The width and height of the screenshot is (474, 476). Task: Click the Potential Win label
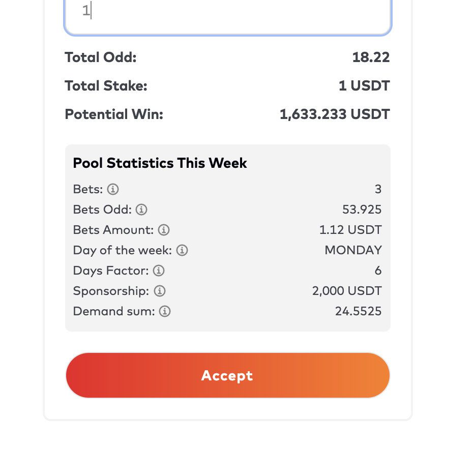coord(114,114)
